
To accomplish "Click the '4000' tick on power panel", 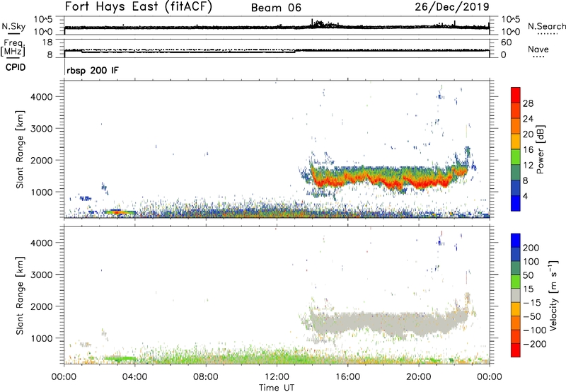I will (x=42, y=97).
